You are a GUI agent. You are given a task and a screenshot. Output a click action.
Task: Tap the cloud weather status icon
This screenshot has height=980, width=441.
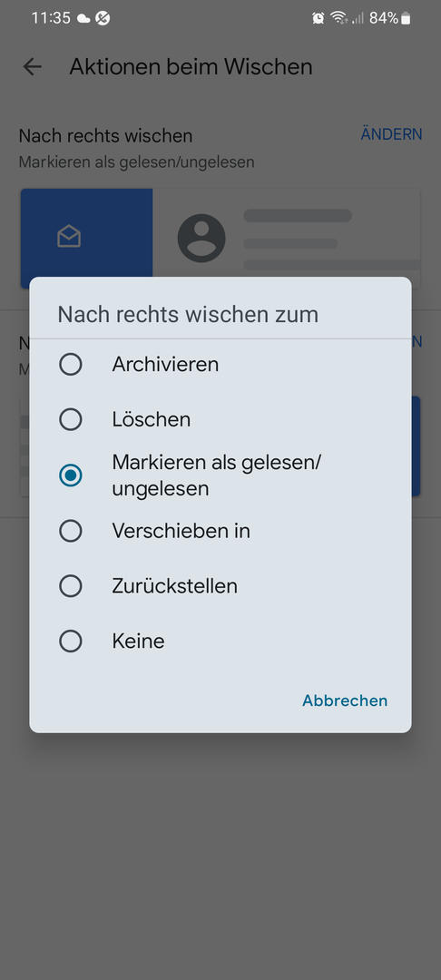pos(83,19)
